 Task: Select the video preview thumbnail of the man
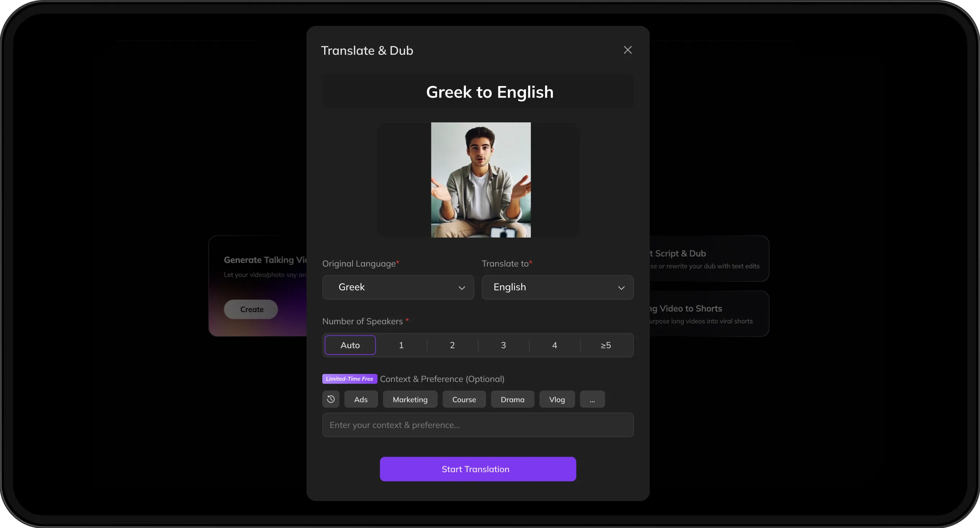pyautogui.click(x=481, y=180)
